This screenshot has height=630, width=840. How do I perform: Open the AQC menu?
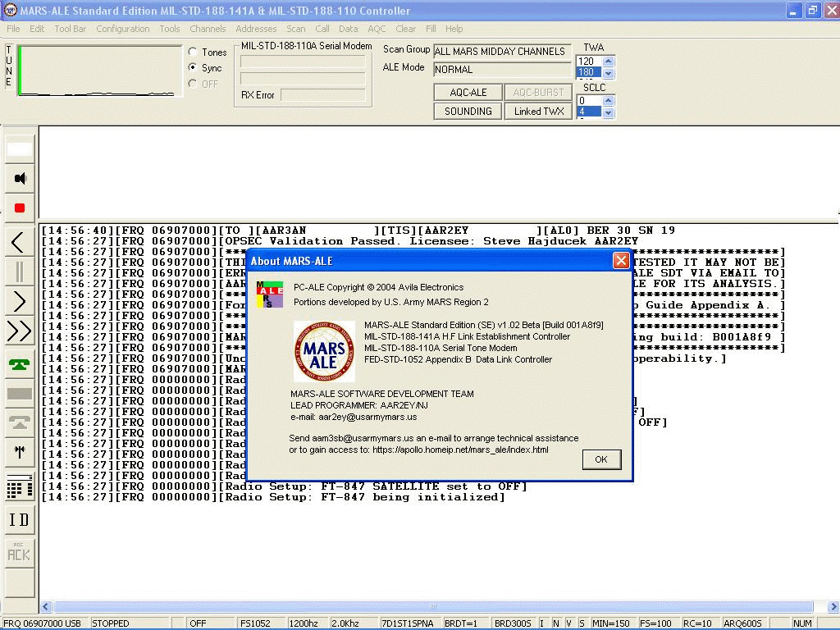[377, 29]
